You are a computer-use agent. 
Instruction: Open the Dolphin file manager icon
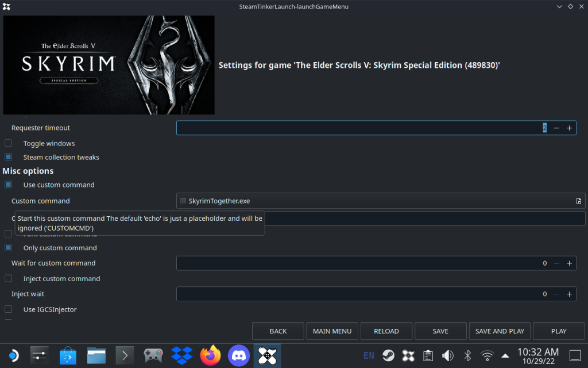pos(96,356)
